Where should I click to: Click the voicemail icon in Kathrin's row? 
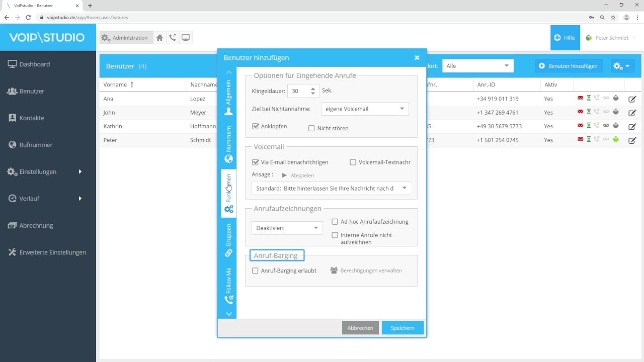click(606, 126)
